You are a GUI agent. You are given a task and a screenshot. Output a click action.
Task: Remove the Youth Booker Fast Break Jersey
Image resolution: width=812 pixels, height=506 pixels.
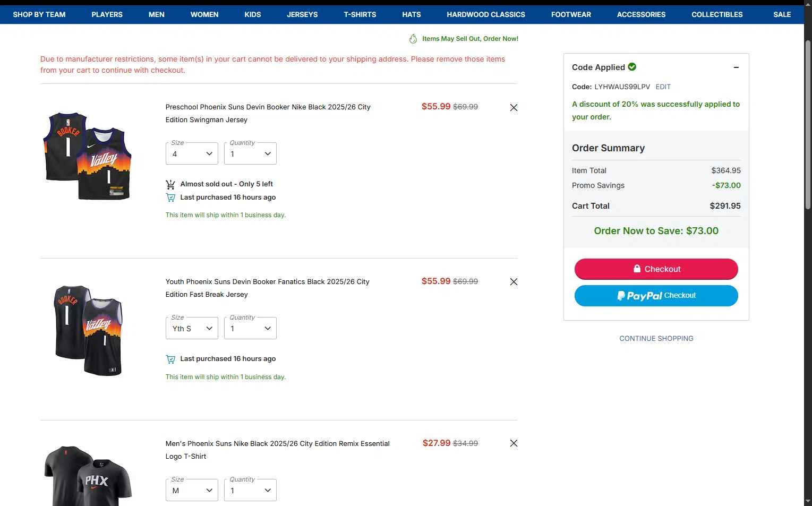tap(514, 282)
